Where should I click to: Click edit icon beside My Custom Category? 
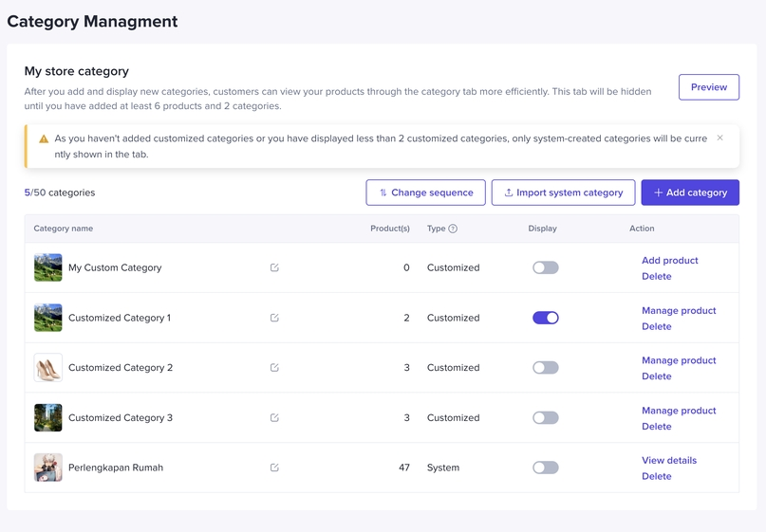(274, 267)
